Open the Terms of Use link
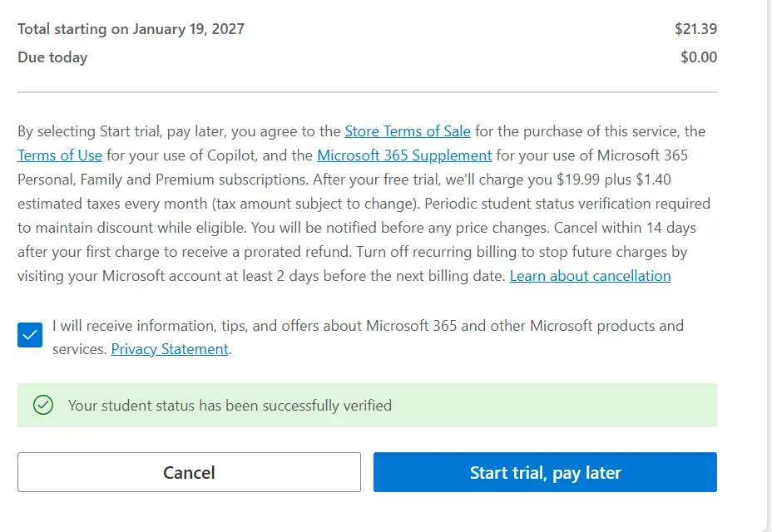This screenshot has height=532, width=772. (x=60, y=155)
